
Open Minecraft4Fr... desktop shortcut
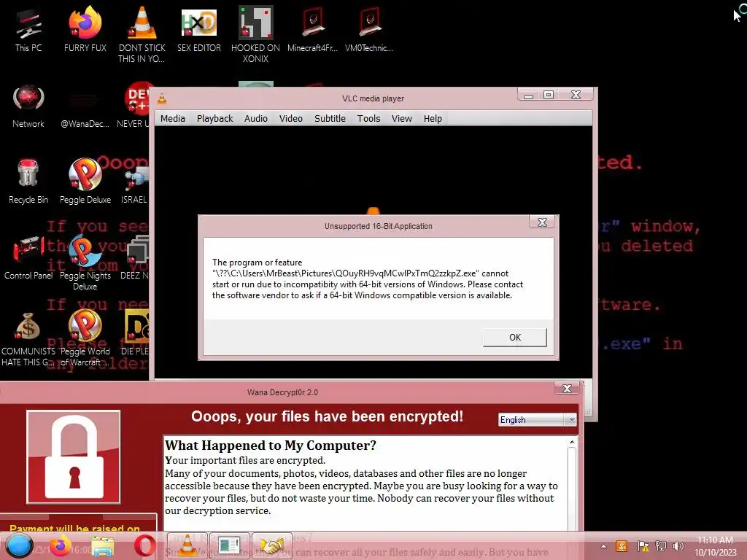312,31
